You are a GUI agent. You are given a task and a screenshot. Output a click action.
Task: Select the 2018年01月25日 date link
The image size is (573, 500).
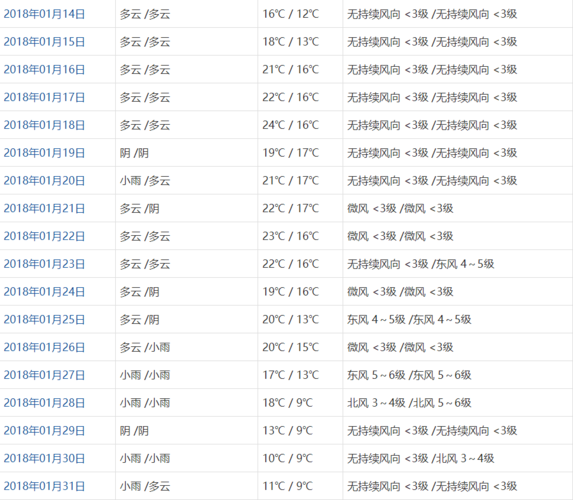[44, 319]
